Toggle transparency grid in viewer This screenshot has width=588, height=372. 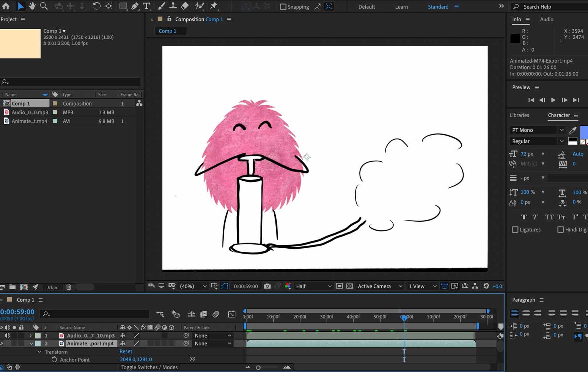(350, 286)
